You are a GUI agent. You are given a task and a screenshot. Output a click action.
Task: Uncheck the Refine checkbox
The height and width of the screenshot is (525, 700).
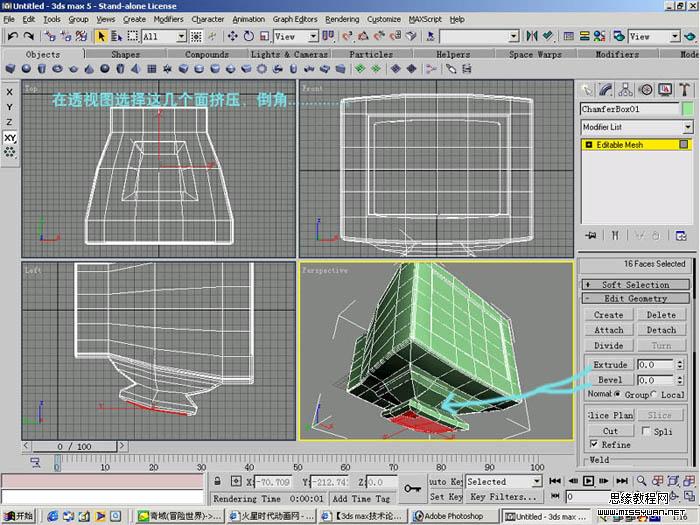coord(594,444)
